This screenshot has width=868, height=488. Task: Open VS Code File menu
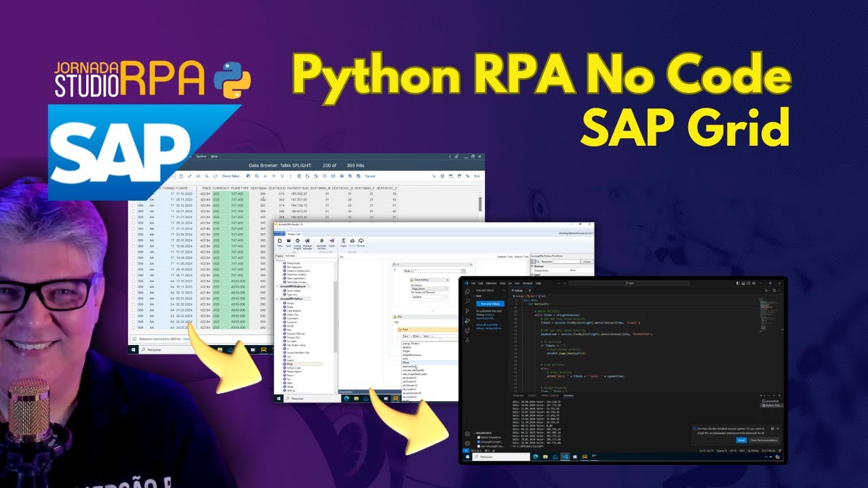point(473,283)
